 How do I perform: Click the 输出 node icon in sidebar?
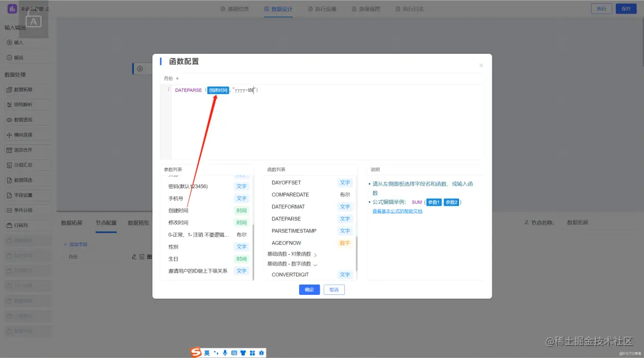(9, 58)
